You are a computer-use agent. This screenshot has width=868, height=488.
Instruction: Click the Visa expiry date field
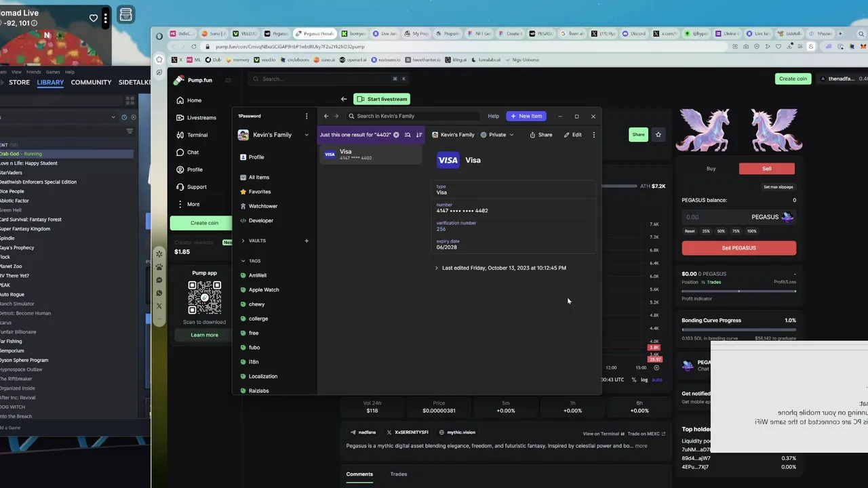[514, 244]
